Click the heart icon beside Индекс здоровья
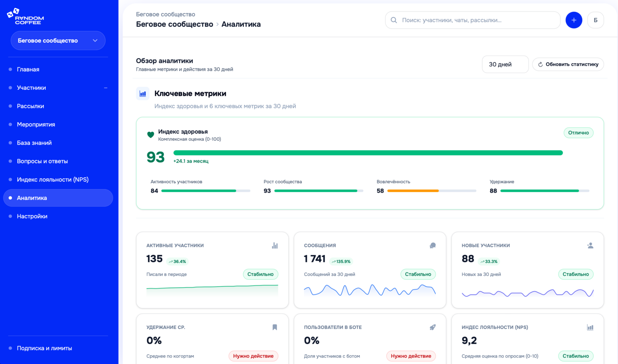This screenshot has height=364, width=618. [150, 135]
